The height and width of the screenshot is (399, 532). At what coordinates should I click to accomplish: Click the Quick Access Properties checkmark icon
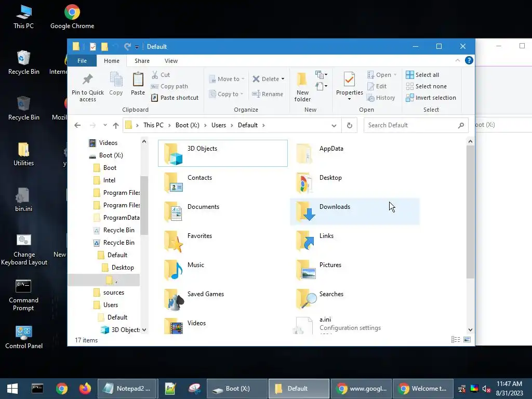tap(92, 46)
